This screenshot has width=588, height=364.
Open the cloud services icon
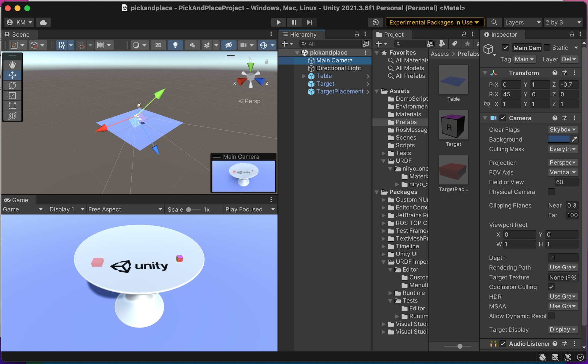[43, 22]
